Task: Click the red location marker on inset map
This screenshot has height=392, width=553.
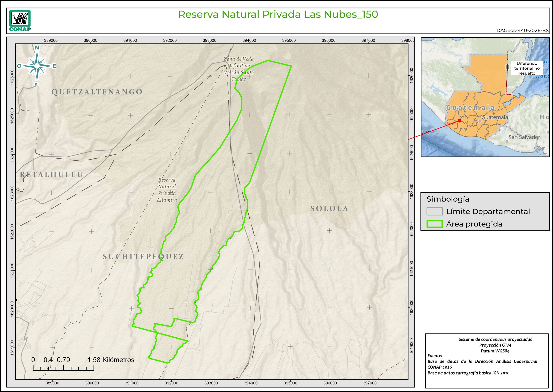Action: point(459,121)
